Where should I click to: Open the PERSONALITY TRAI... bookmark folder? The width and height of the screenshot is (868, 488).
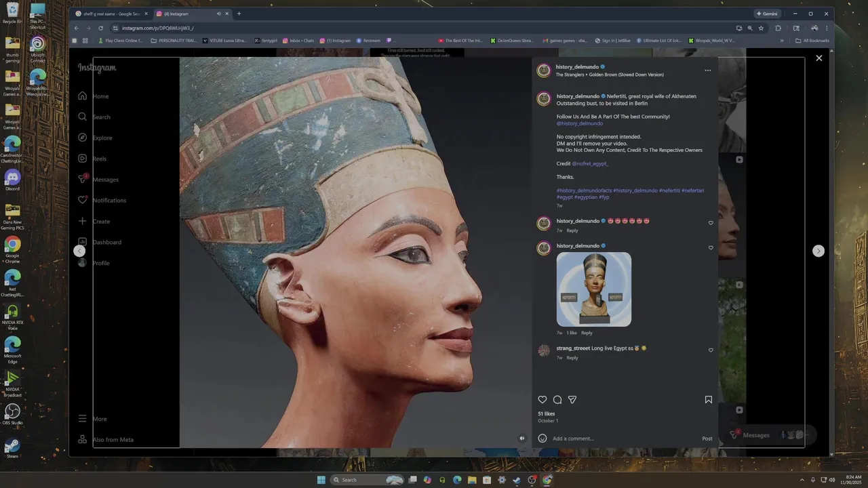point(174,41)
